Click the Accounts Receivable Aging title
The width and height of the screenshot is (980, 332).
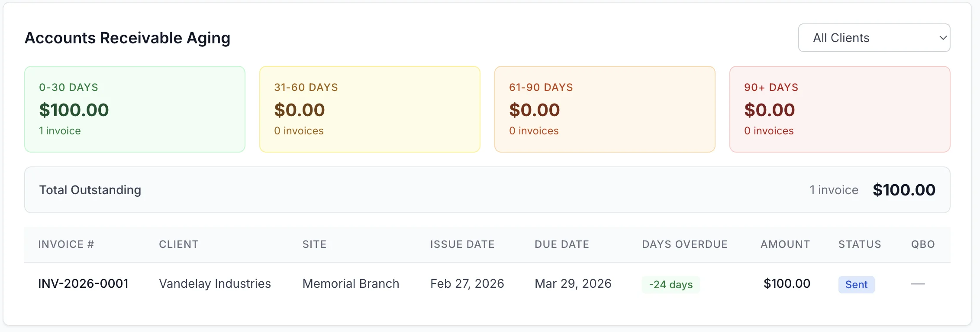tap(128, 38)
